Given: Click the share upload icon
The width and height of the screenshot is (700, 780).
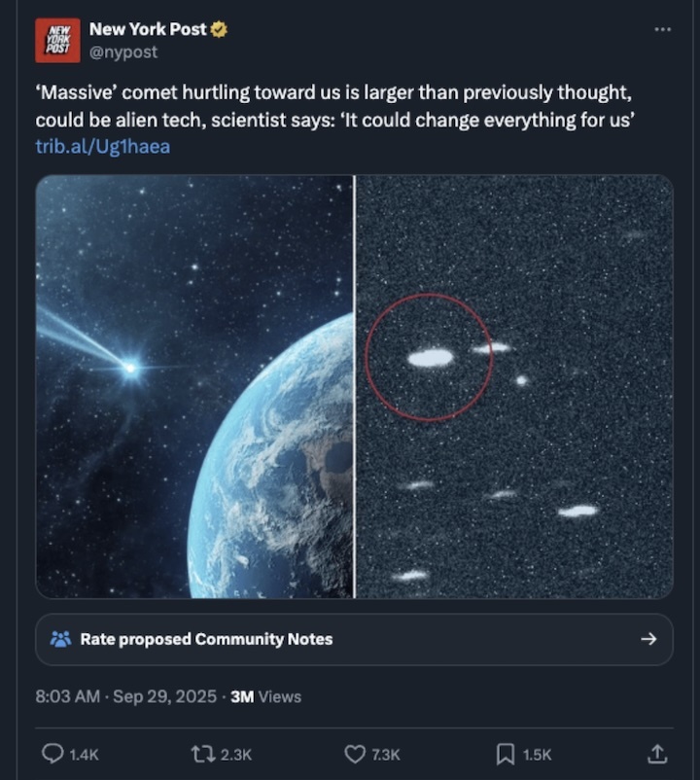Looking at the screenshot, I should coord(657,753).
